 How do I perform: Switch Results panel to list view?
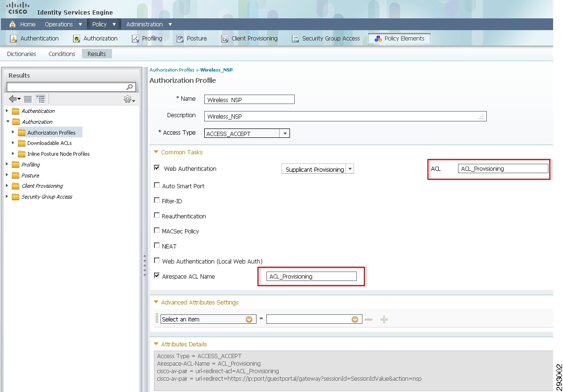pos(28,99)
